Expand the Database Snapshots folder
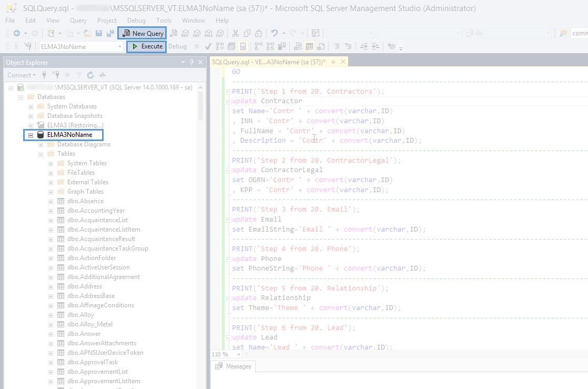 pyautogui.click(x=31, y=116)
